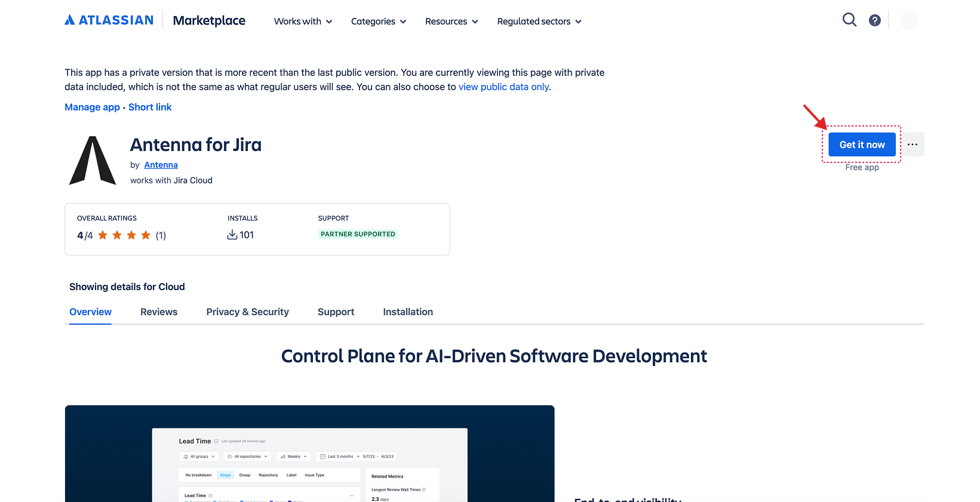The image size is (980, 502).
Task: Open the user profile avatar
Action: (x=910, y=20)
